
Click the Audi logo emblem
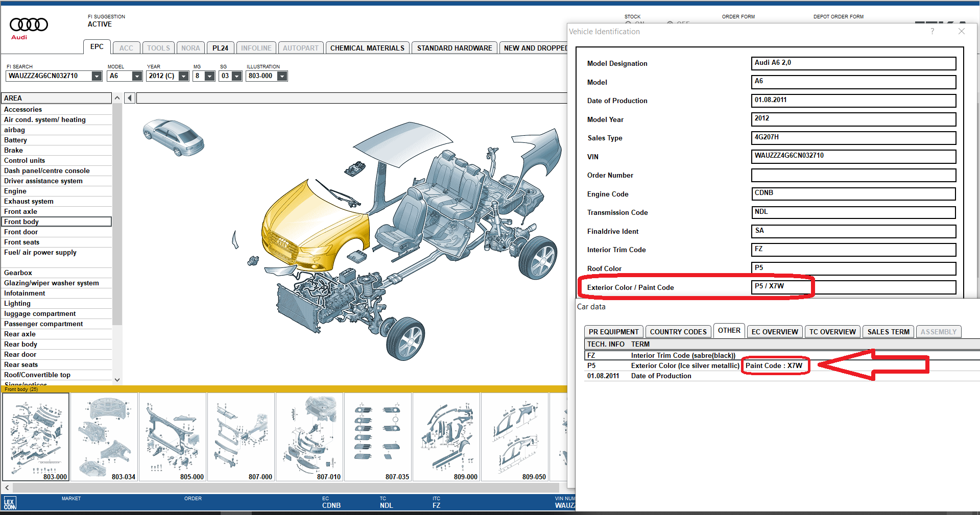click(x=28, y=24)
